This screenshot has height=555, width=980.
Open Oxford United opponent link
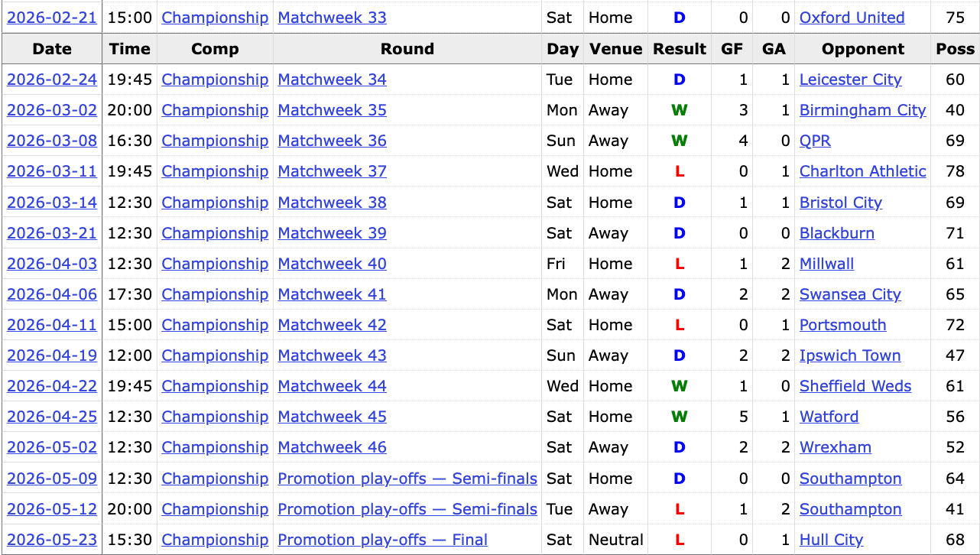(x=852, y=18)
